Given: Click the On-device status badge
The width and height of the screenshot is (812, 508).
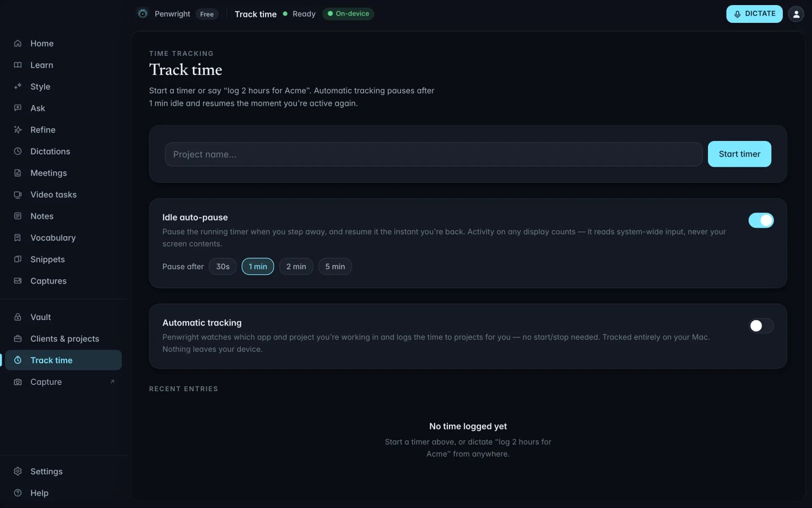Looking at the screenshot, I should click(x=348, y=14).
